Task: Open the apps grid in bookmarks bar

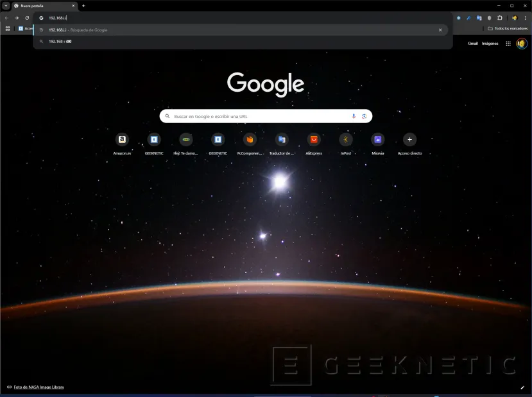Action: click(8, 28)
